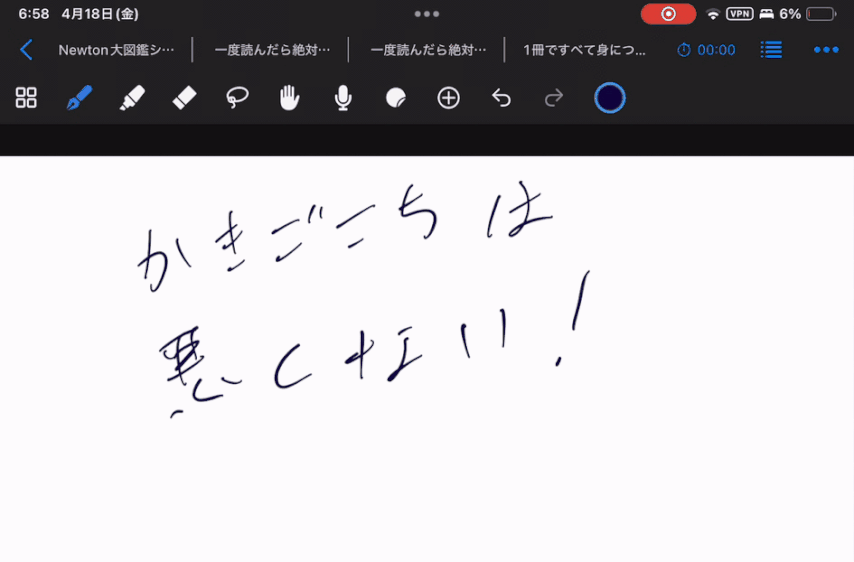Start the 00:00 timer
Image resolution: width=854 pixels, height=562 pixels.
click(706, 50)
